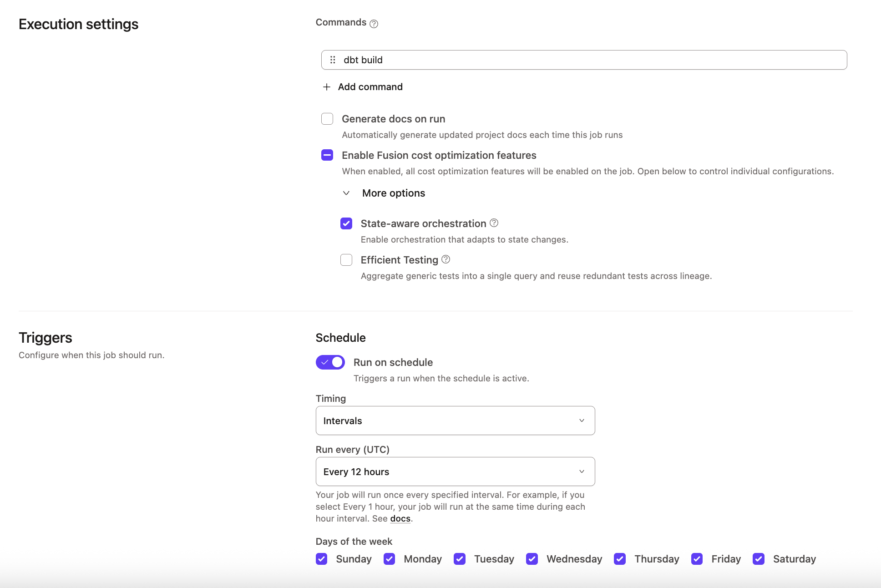The width and height of the screenshot is (881, 588).
Task: Click the Timing dropdown chevron
Action: tap(582, 421)
